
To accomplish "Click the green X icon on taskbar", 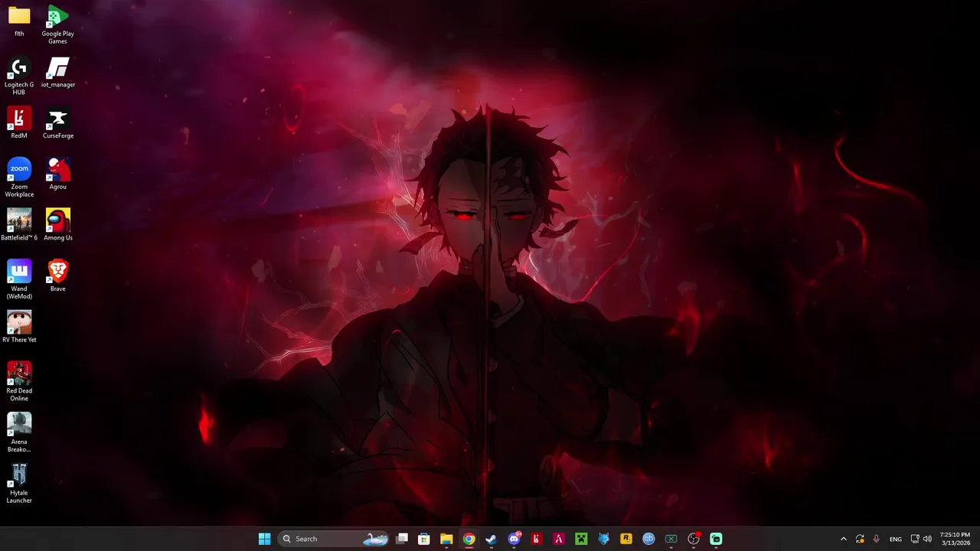I will coord(671,539).
